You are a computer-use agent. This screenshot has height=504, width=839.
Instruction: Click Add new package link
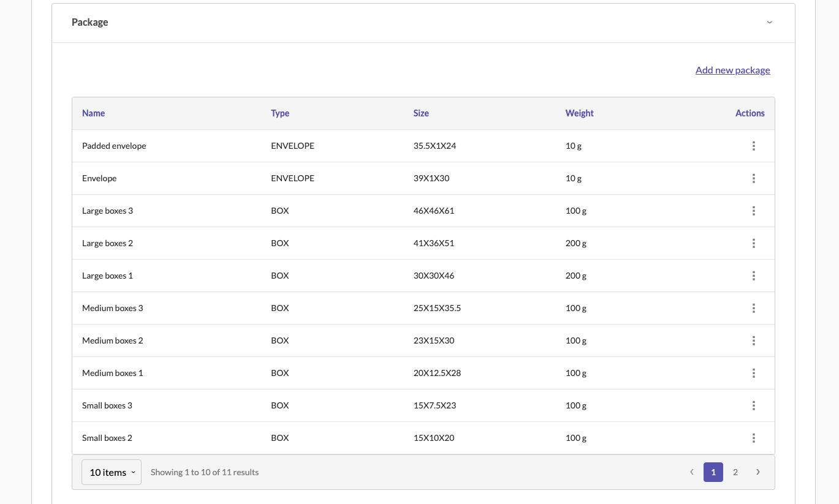(x=732, y=70)
